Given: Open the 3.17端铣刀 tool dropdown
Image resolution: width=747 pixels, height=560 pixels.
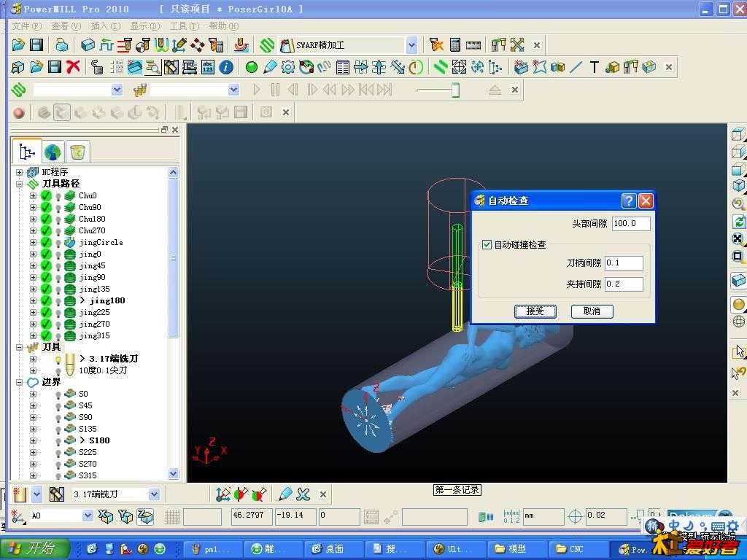Looking at the screenshot, I should pos(154,495).
